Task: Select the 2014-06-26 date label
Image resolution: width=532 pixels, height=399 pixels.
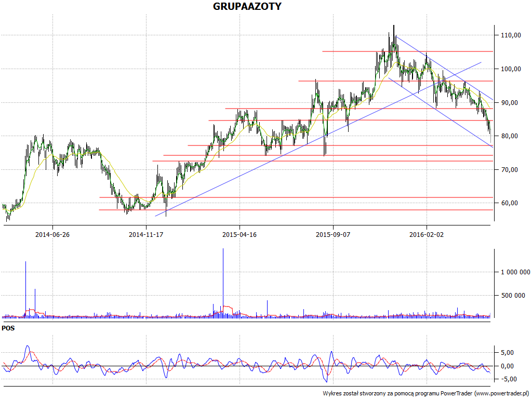Action: pos(52,234)
